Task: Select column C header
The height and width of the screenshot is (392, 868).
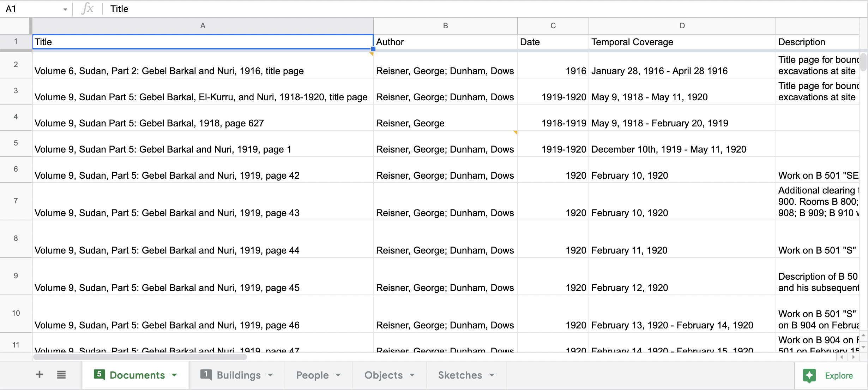Action: (x=553, y=26)
